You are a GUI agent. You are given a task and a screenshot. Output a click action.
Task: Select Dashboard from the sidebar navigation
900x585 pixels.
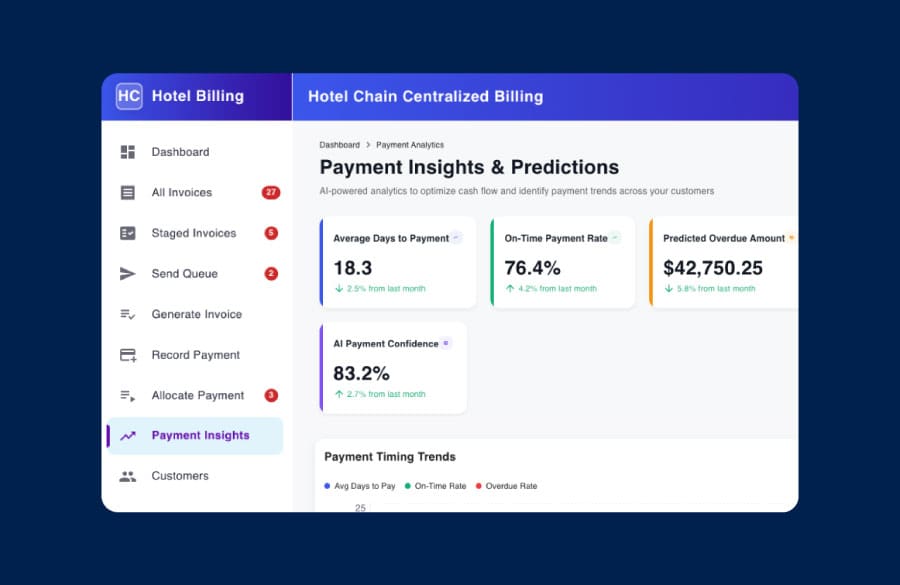180,152
